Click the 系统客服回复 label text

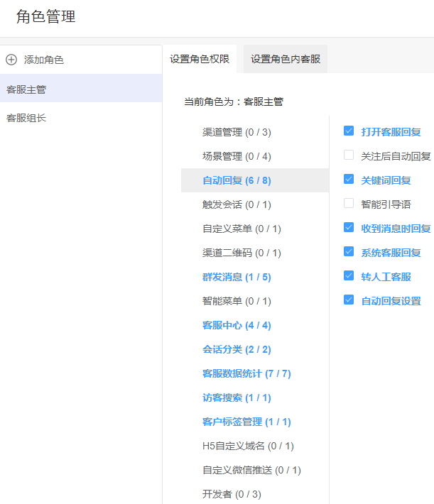(x=391, y=253)
